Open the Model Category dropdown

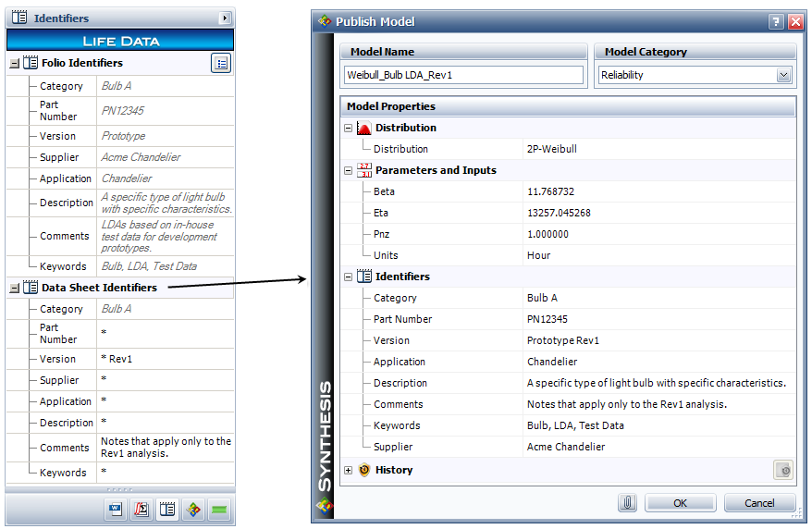[784, 76]
